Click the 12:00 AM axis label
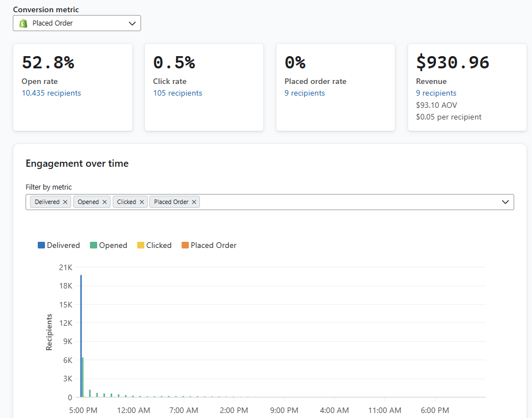This screenshot has height=418, width=532. (133, 410)
